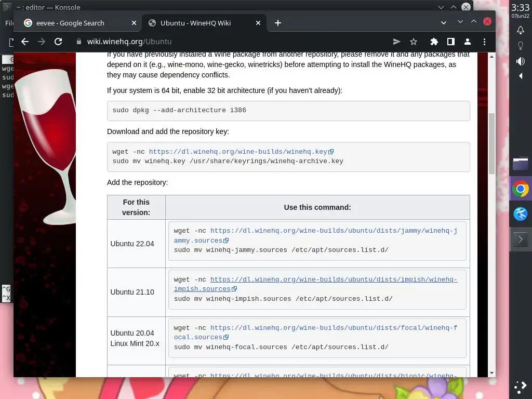This screenshot has width=532, height=399.
Task: Launch the blue bird app in panel
Action: point(521,214)
